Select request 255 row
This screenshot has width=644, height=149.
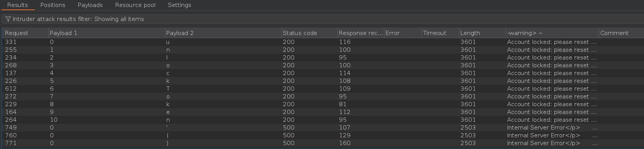[x=323, y=50]
